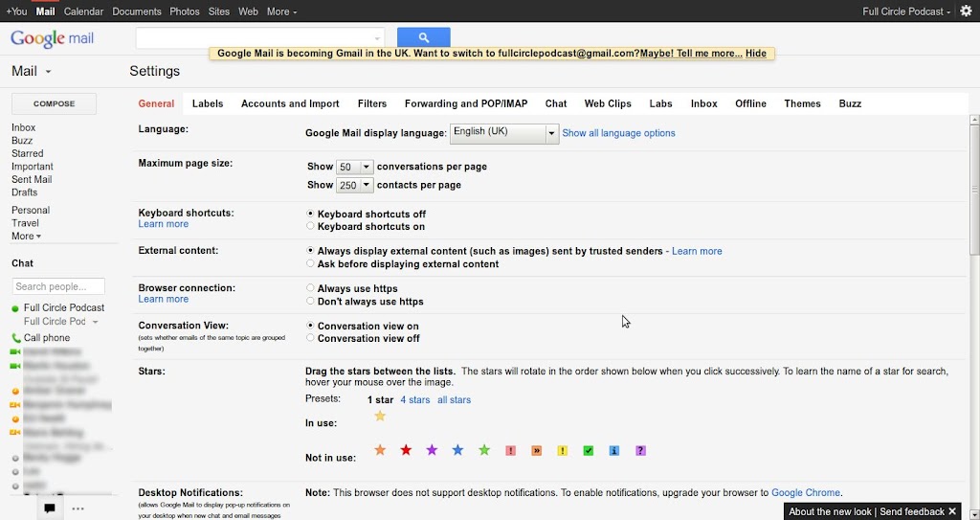Pick the red exclamation mark icon
The image size is (980, 520).
tap(511, 450)
